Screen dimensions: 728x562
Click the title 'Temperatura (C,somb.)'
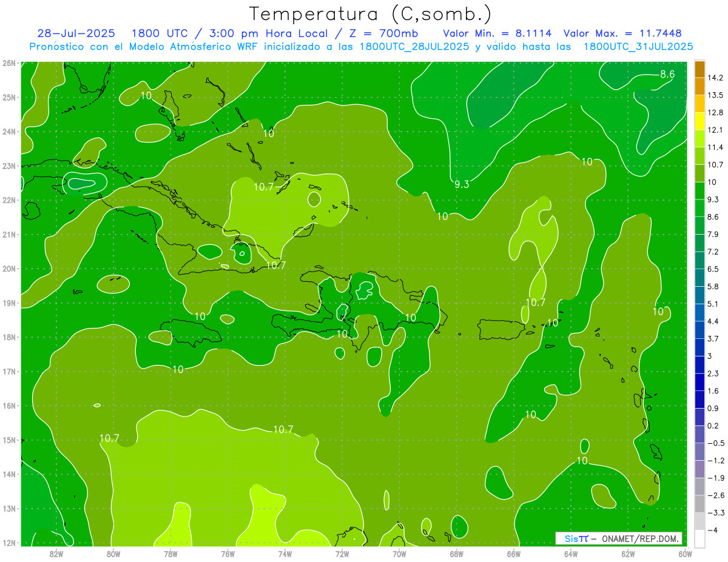pos(371,13)
